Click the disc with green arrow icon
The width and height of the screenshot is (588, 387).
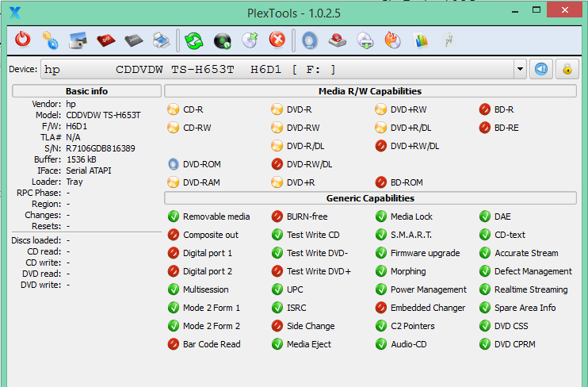(x=250, y=40)
